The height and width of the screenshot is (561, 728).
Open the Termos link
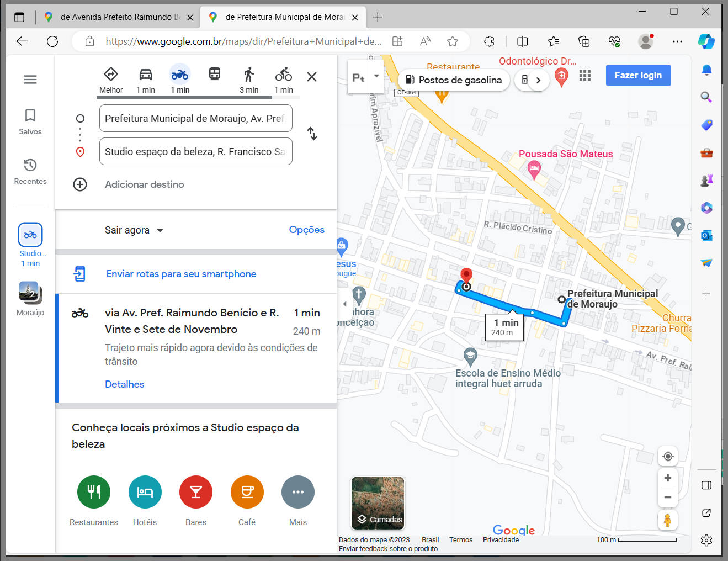[x=461, y=540]
